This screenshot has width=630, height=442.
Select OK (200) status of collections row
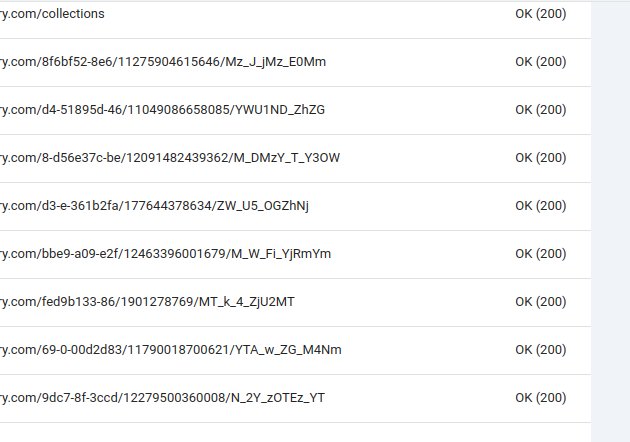[x=541, y=14]
